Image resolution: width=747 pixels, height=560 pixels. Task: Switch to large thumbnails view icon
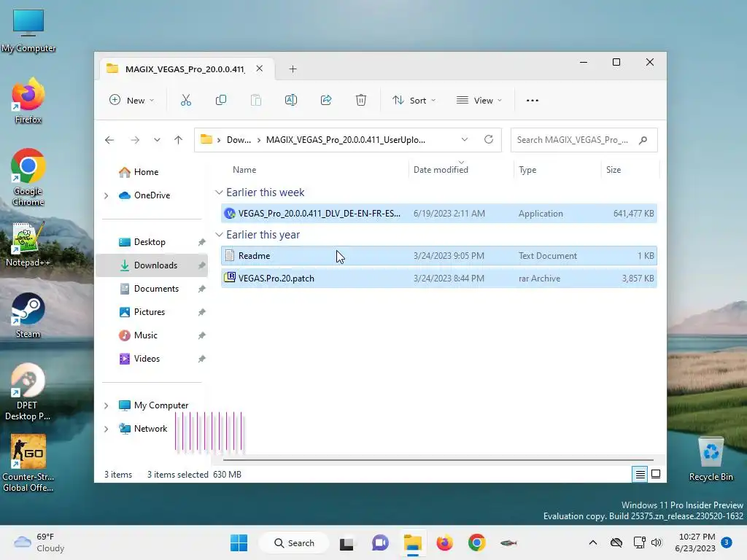point(656,474)
